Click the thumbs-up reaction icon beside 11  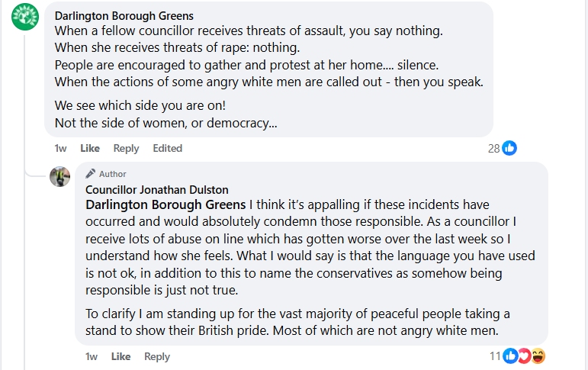coord(510,356)
